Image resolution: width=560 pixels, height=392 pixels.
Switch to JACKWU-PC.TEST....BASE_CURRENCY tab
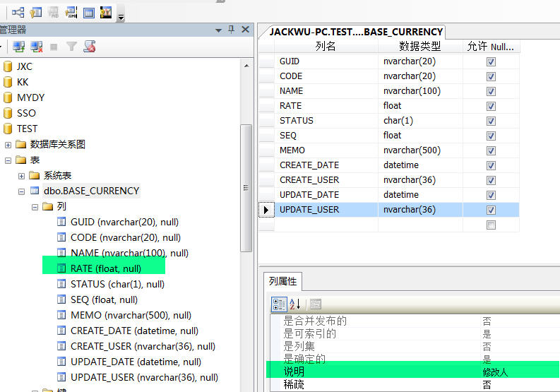click(x=356, y=32)
